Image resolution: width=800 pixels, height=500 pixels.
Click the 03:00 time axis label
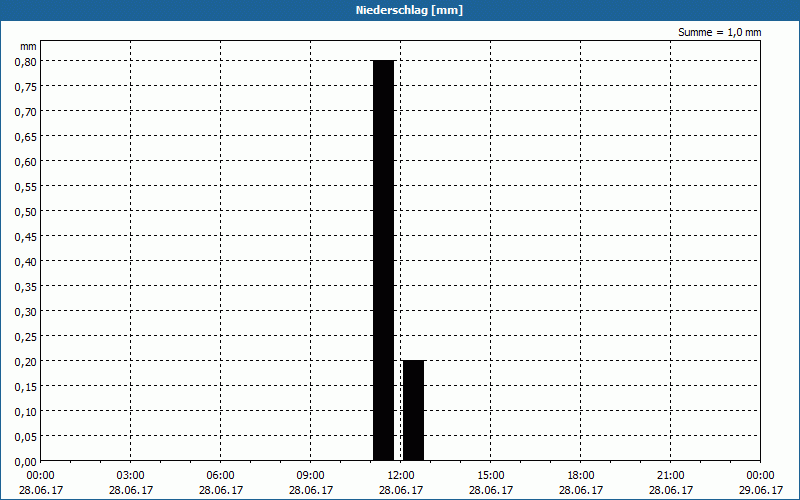(x=131, y=475)
